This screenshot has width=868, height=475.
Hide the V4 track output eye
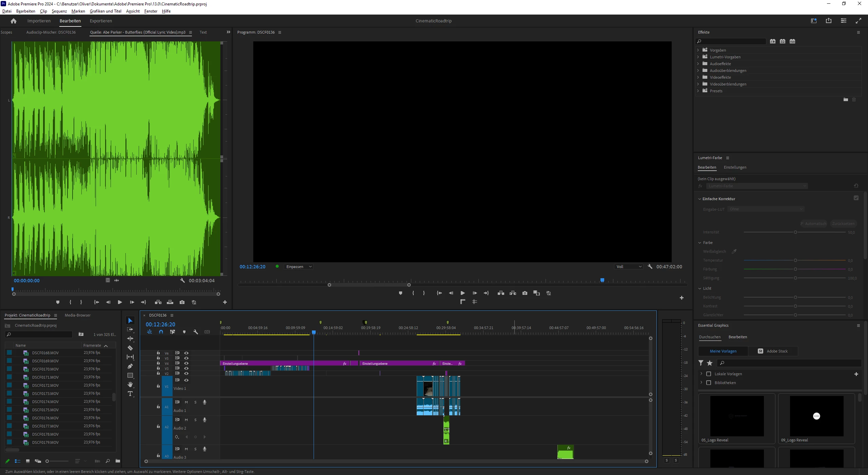[186, 363]
